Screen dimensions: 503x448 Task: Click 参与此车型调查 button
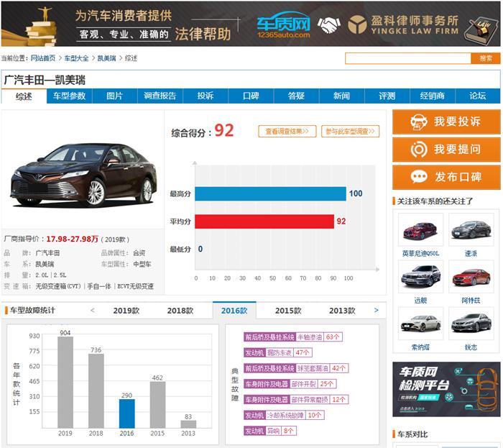351,132
